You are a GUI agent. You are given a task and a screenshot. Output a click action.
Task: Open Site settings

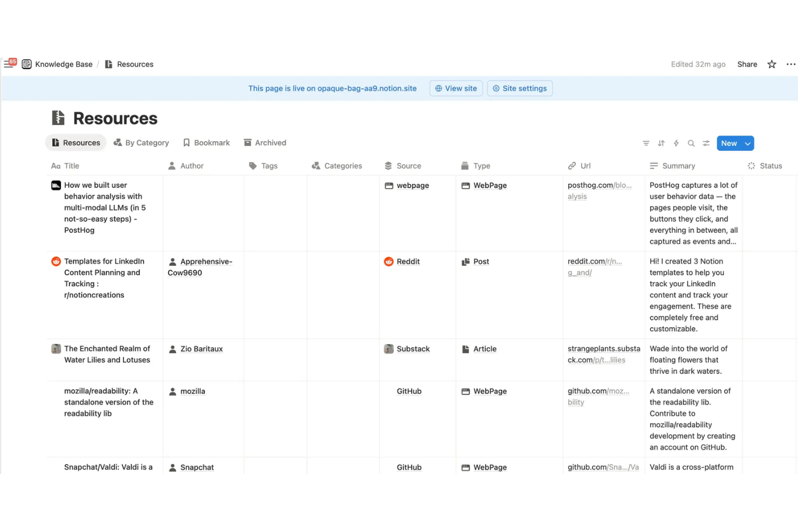[x=519, y=88]
